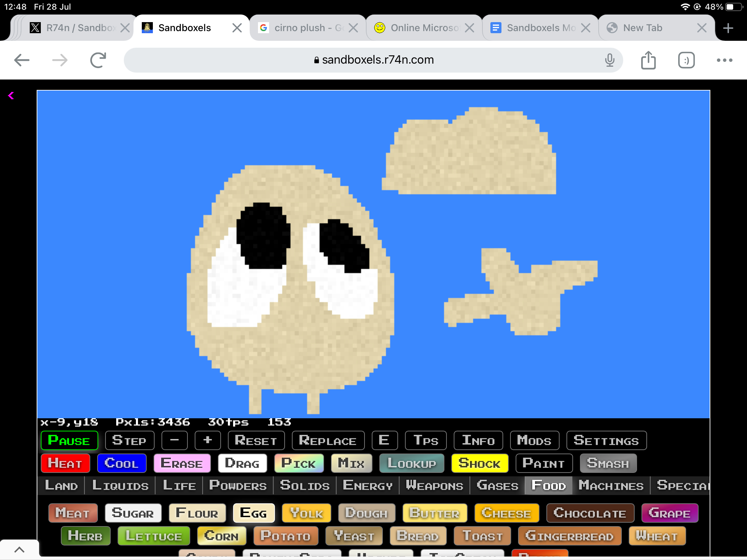This screenshot has width=747, height=560.
Task: Open a new tab with plus icon
Action: pos(728,28)
